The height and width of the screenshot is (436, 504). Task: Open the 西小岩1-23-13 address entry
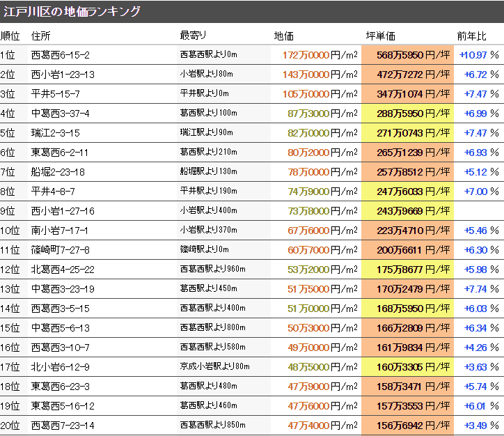63,75
